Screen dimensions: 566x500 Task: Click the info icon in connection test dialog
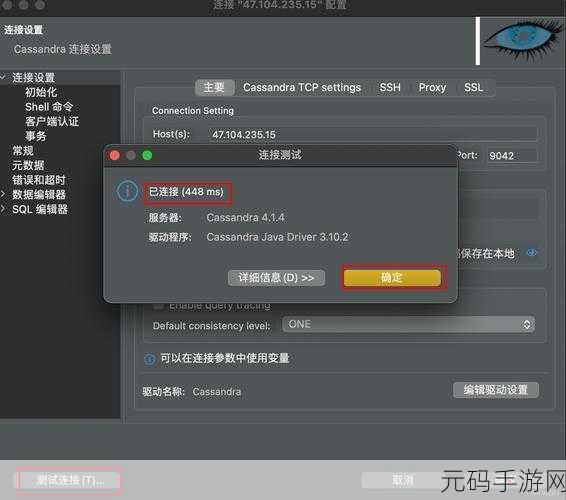(127, 191)
